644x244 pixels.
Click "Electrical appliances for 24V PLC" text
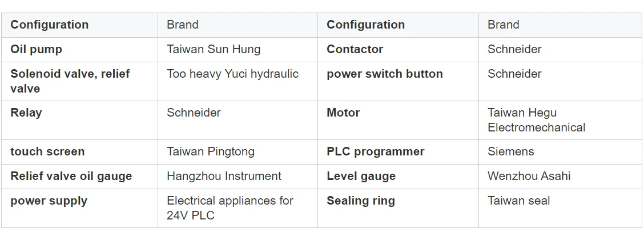(230, 208)
